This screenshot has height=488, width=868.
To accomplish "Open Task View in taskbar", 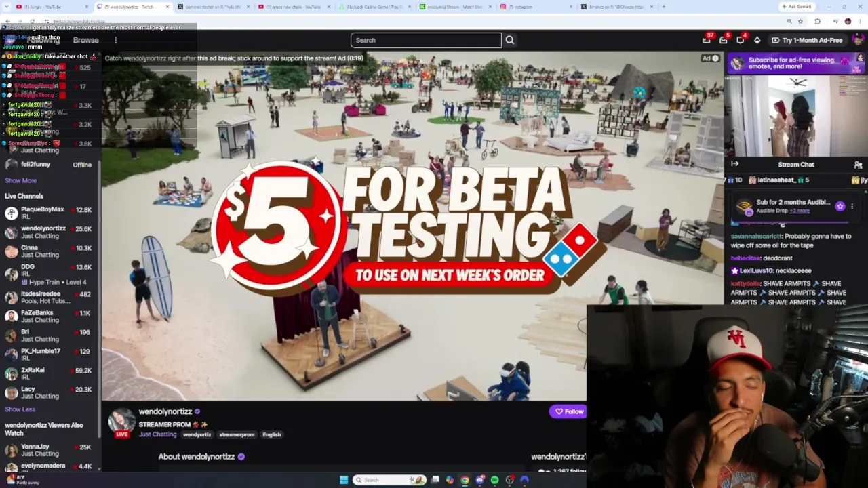I will 435,480.
